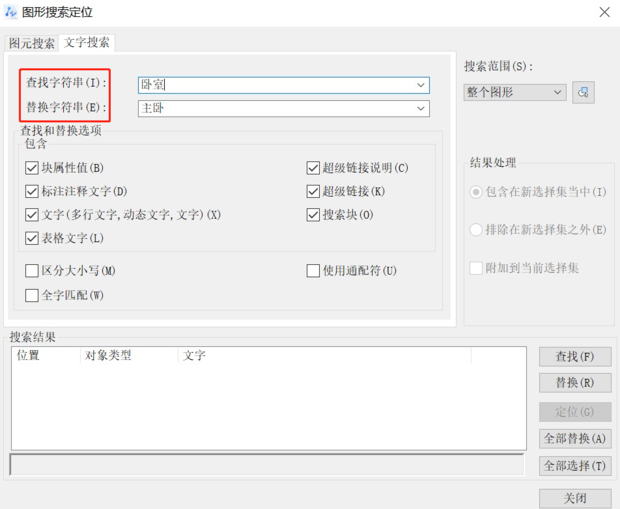Expand the 替换字符串 history dropdown arrow

point(421,108)
